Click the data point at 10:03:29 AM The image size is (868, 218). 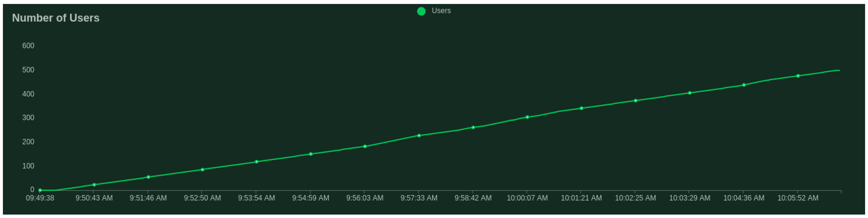tap(690, 93)
